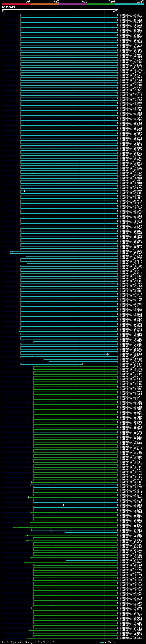Select the UniRef100_C5XSA5 label

(x=131, y=359)
